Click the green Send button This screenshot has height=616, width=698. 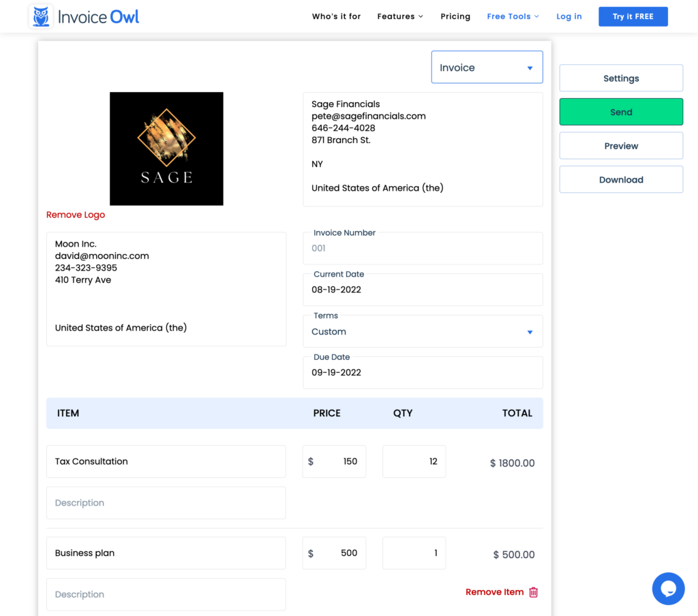tap(620, 111)
